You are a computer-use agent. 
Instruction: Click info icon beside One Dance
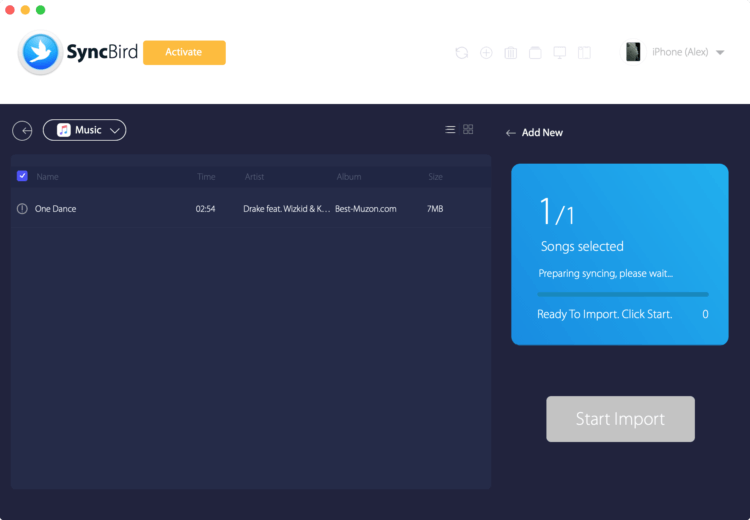[x=22, y=209]
